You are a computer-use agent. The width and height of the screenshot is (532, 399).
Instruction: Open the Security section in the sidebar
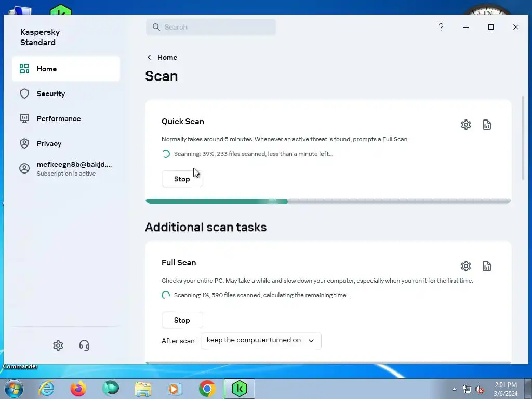pyautogui.click(x=66, y=94)
